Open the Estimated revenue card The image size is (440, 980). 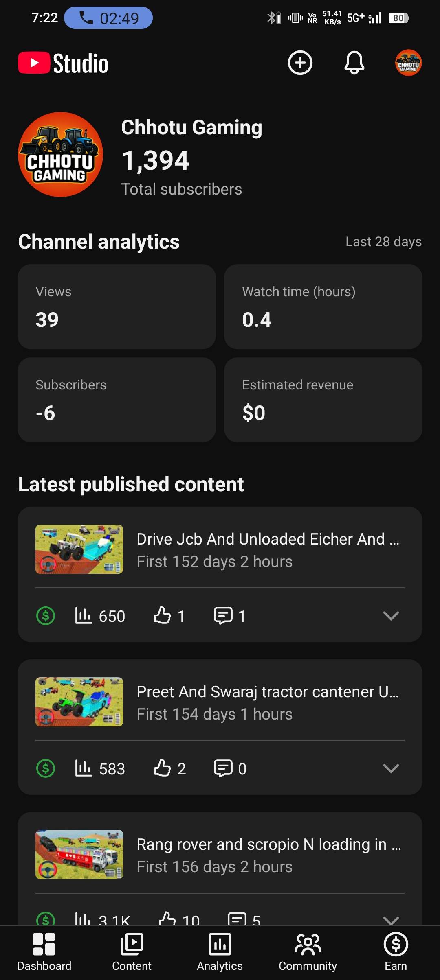click(323, 400)
